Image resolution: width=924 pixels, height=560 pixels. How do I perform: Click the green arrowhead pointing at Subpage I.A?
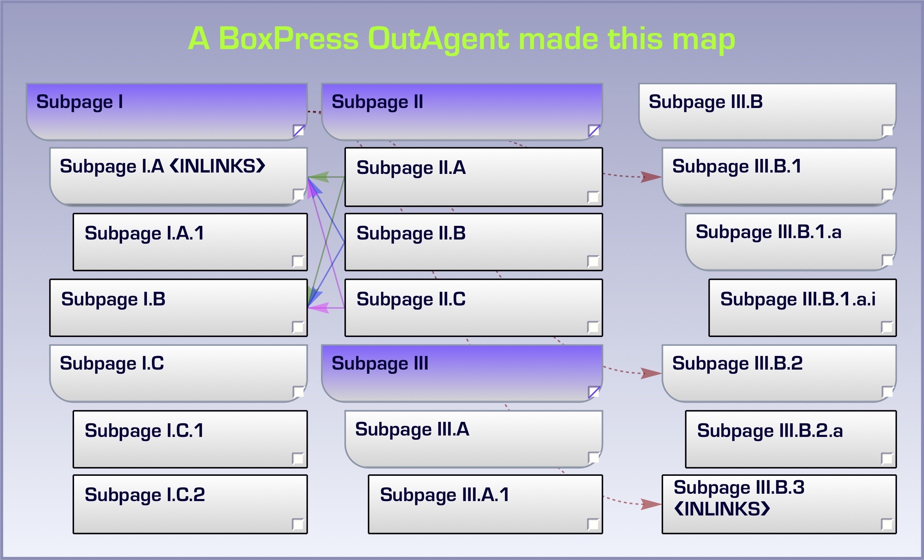319,177
